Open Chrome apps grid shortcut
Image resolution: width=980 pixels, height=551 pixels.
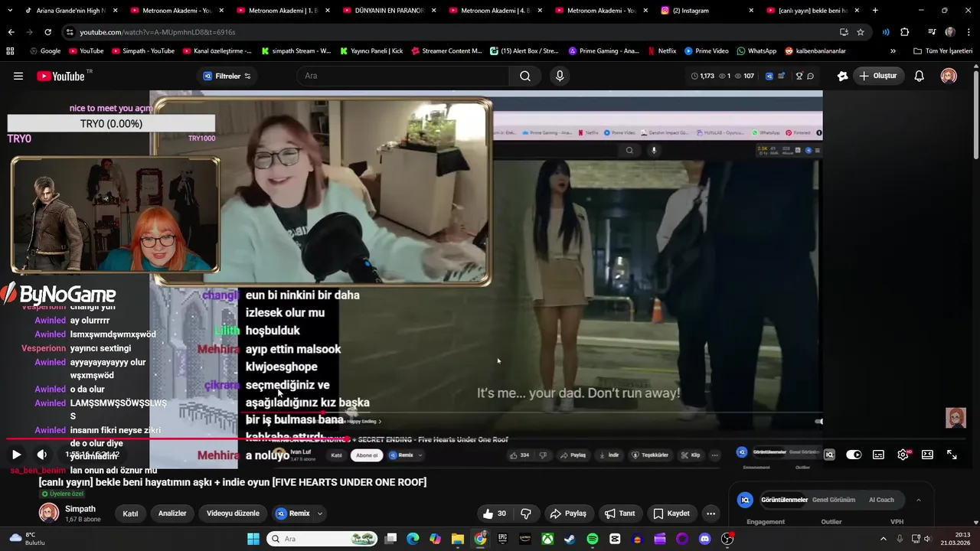(10, 51)
